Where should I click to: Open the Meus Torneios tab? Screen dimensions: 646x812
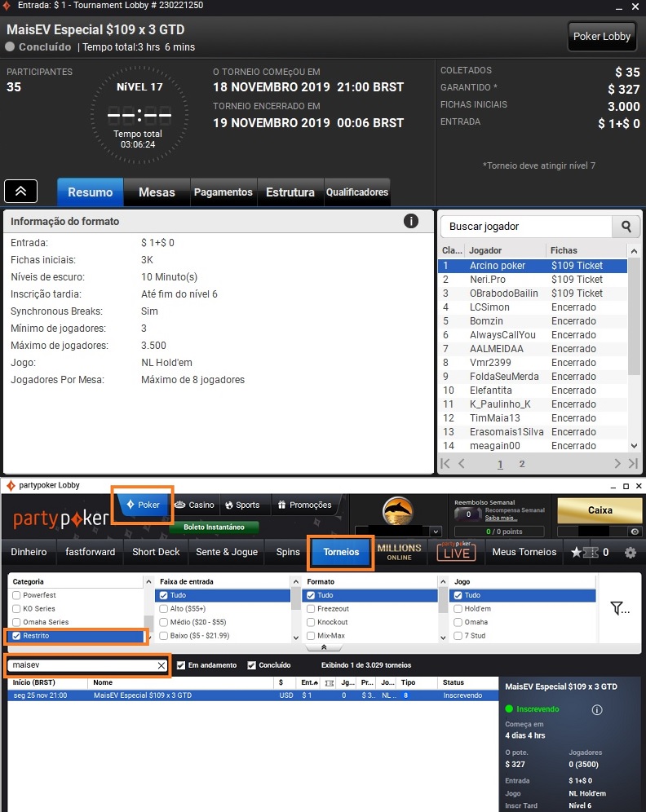524,552
